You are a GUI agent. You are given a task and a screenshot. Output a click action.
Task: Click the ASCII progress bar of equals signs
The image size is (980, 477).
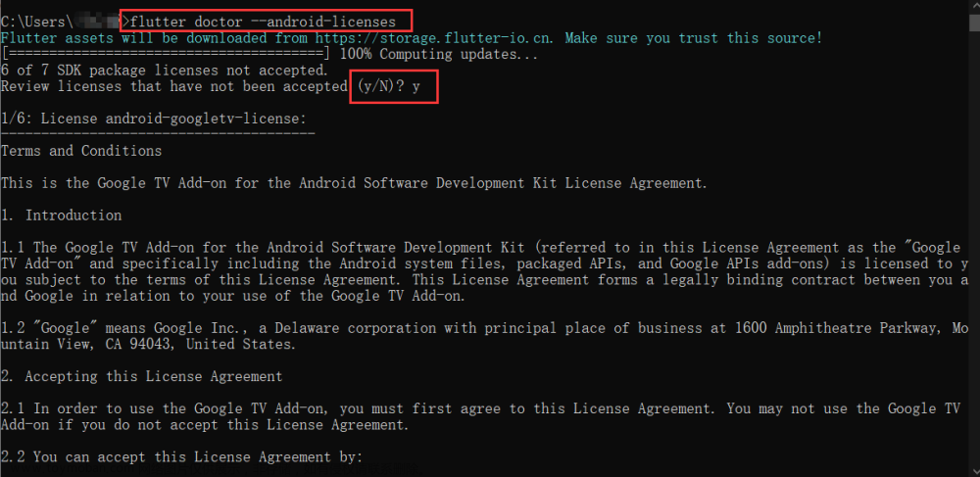[x=167, y=54]
